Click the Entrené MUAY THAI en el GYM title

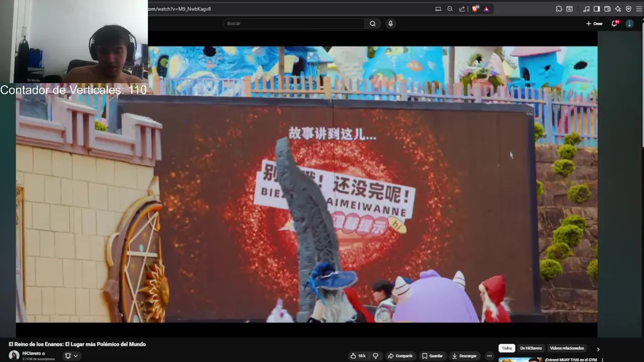[x=571, y=360]
